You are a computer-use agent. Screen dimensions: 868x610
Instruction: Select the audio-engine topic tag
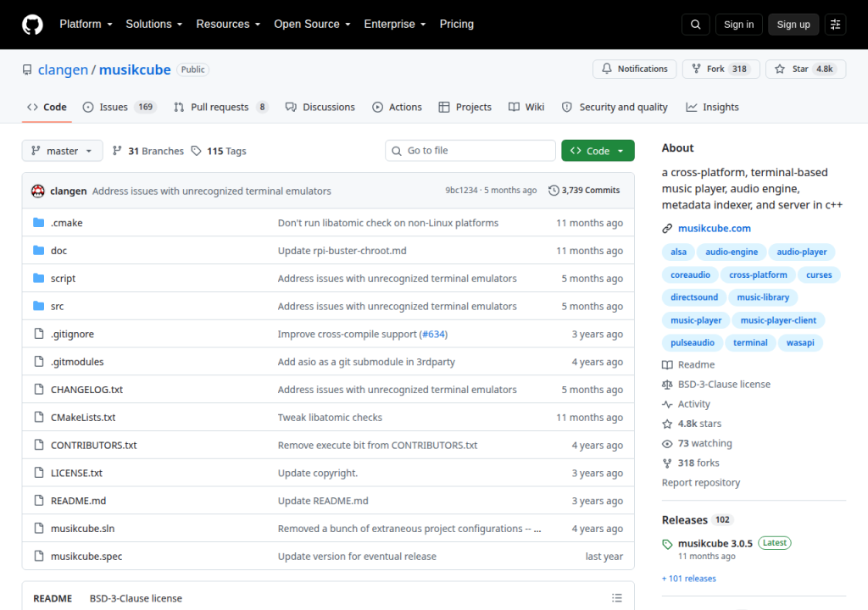732,252
